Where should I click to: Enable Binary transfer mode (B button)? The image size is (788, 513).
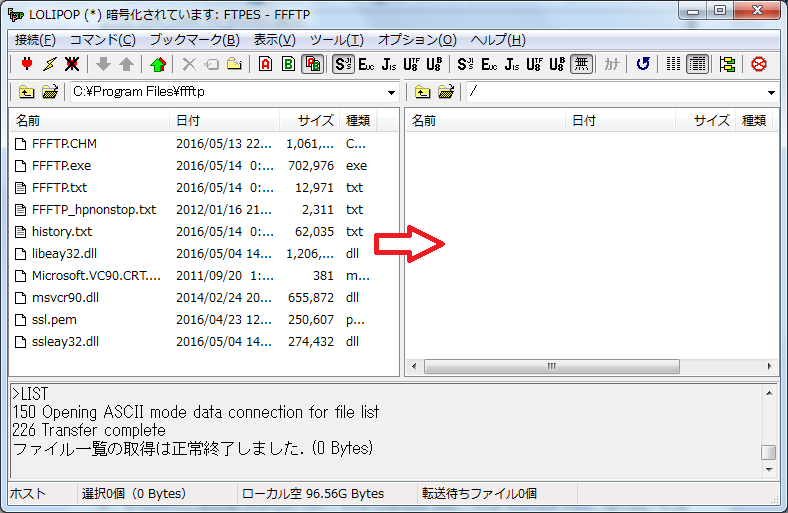[288, 64]
